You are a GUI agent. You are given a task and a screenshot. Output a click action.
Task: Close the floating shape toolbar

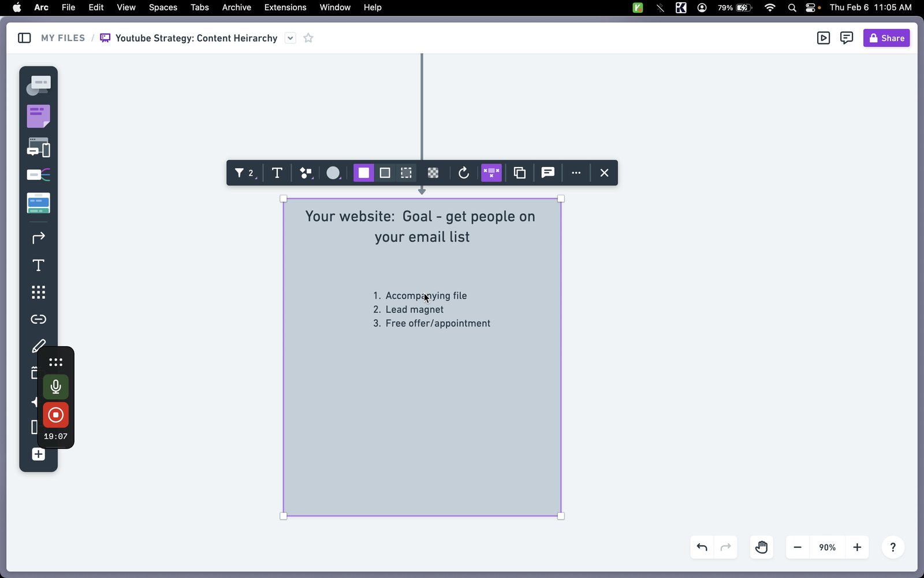click(604, 173)
